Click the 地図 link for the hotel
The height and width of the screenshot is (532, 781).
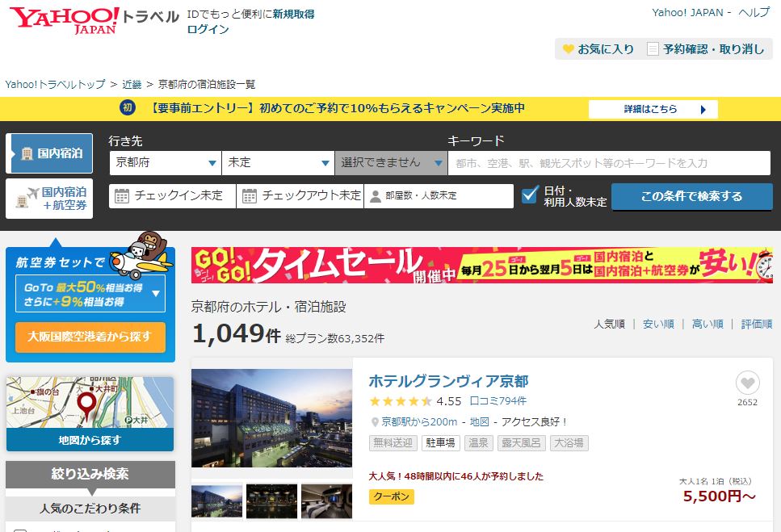point(479,422)
